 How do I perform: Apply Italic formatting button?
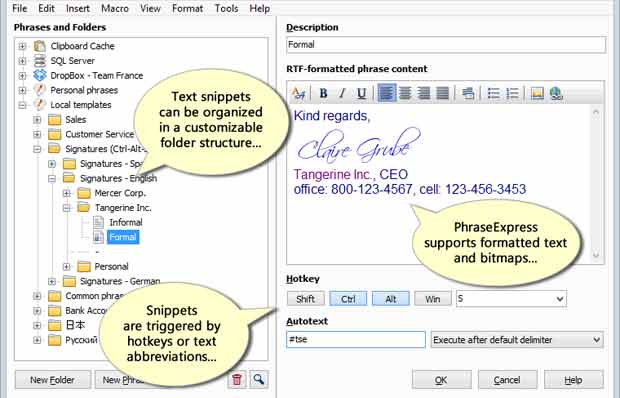(342, 93)
